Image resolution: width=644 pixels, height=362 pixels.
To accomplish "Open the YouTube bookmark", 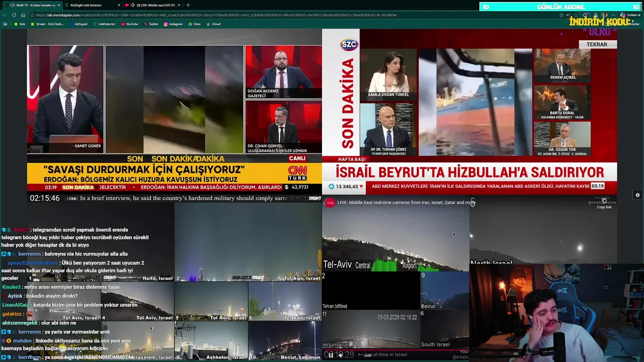I will [129, 24].
